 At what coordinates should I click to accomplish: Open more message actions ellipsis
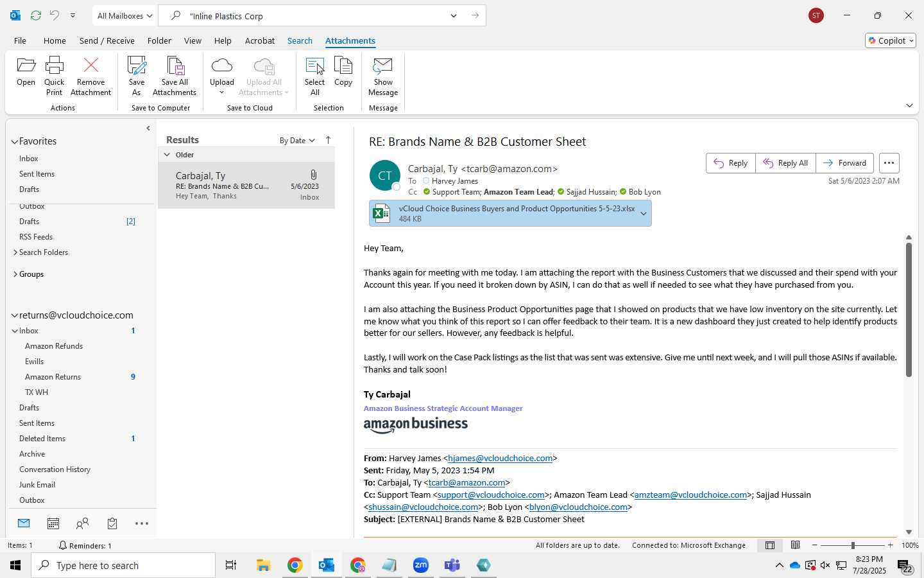click(x=889, y=163)
